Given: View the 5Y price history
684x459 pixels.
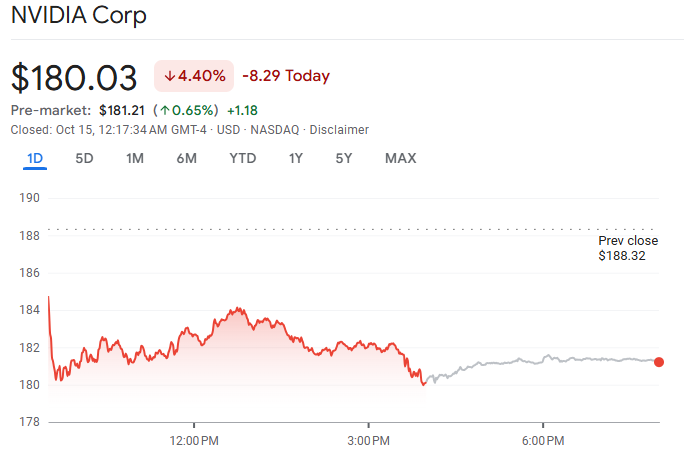Looking at the screenshot, I should click(x=344, y=158).
